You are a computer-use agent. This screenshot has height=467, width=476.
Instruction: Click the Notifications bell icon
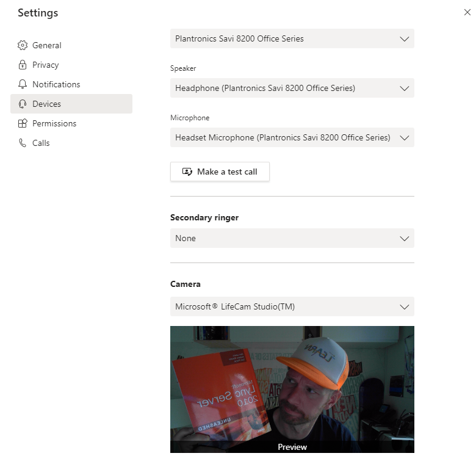23,84
